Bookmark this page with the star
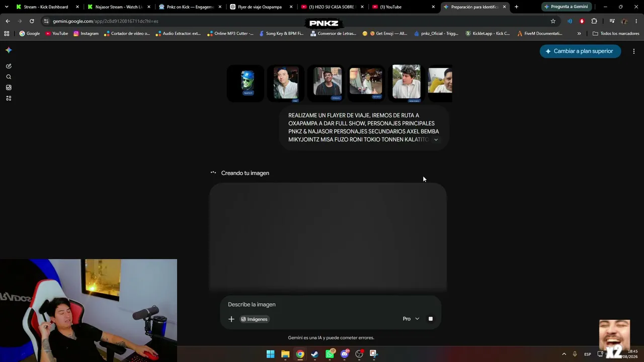 (x=553, y=21)
